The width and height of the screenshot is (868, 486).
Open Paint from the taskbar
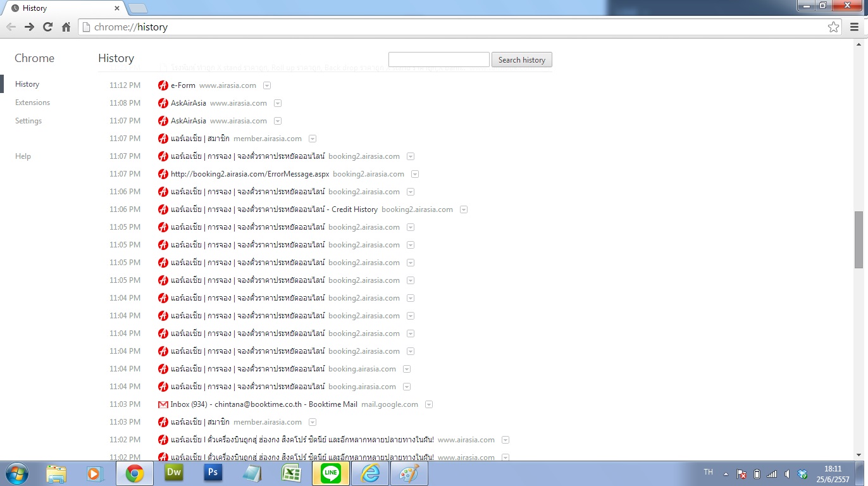pos(409,473)
